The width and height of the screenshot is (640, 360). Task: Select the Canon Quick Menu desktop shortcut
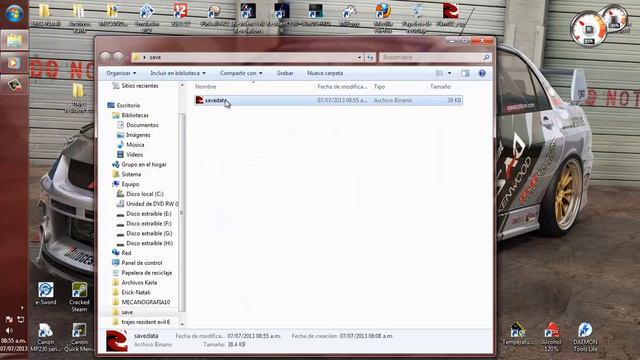[x=79, y=338]
